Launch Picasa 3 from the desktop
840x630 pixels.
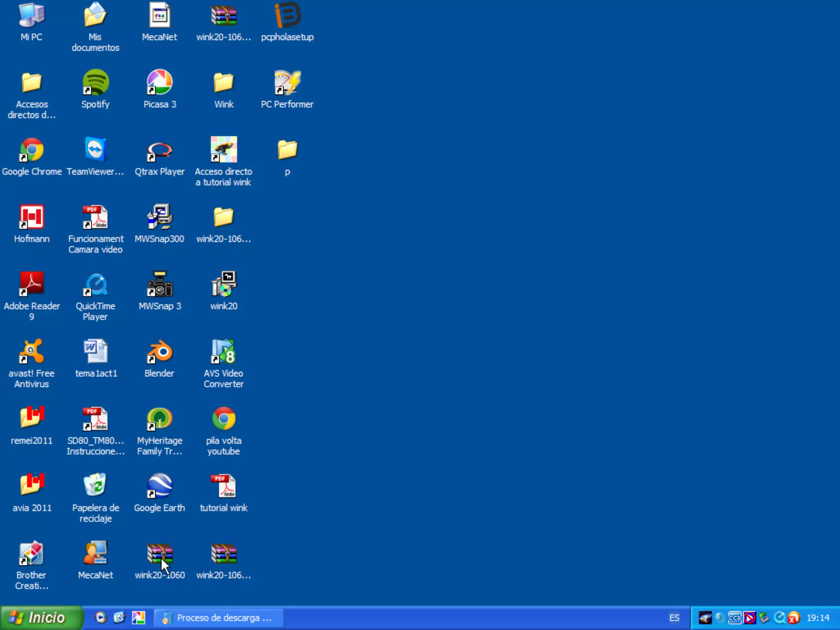(x=160, y=82)
